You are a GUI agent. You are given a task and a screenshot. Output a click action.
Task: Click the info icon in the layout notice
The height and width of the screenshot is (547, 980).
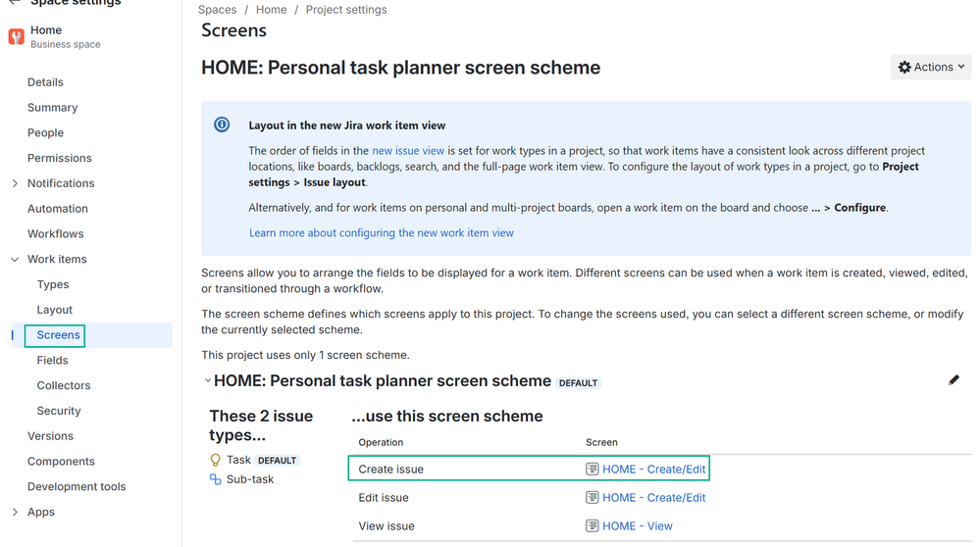click(x=222, y=124)
